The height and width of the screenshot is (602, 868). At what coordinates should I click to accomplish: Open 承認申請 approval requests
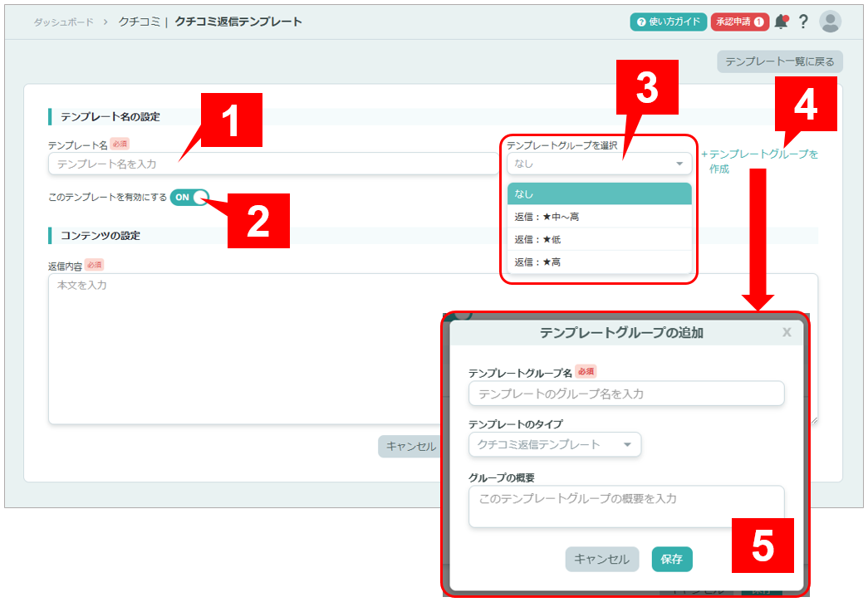[739, 22]
